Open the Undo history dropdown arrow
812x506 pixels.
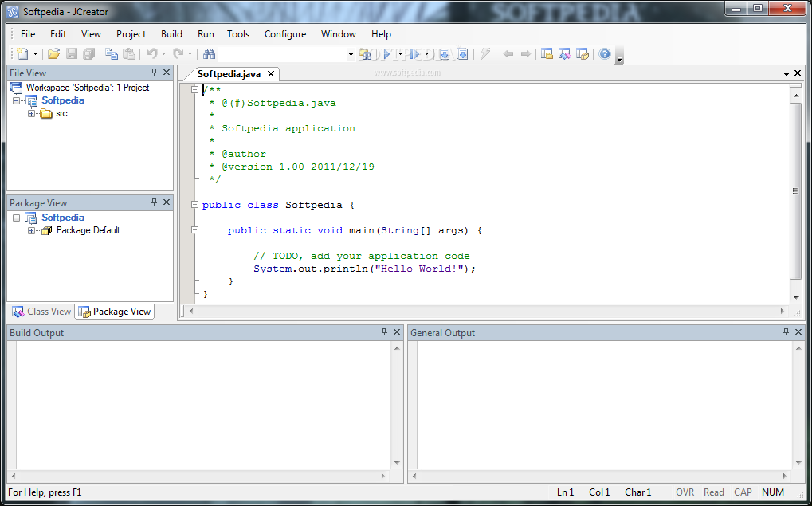pyautogui.click(x=163, y=54)
